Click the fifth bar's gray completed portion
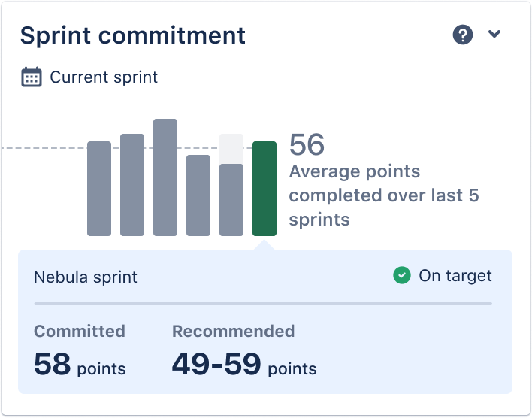 231,200
